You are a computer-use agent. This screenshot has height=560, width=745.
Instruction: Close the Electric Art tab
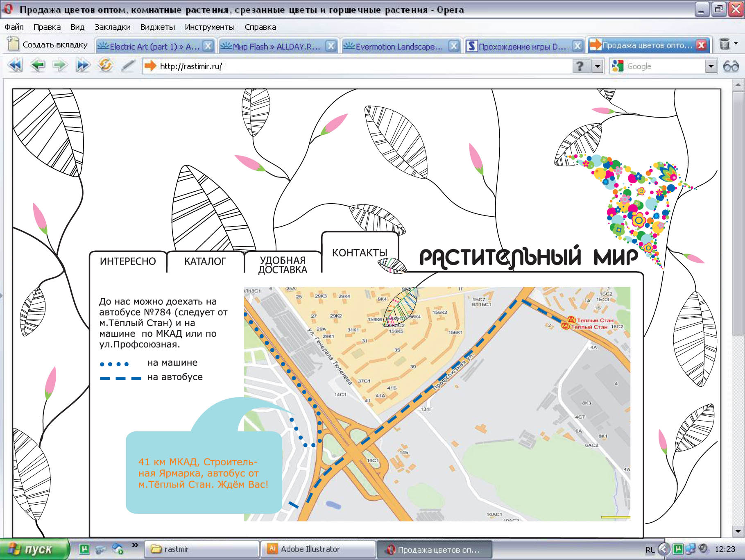click(208, 46)
